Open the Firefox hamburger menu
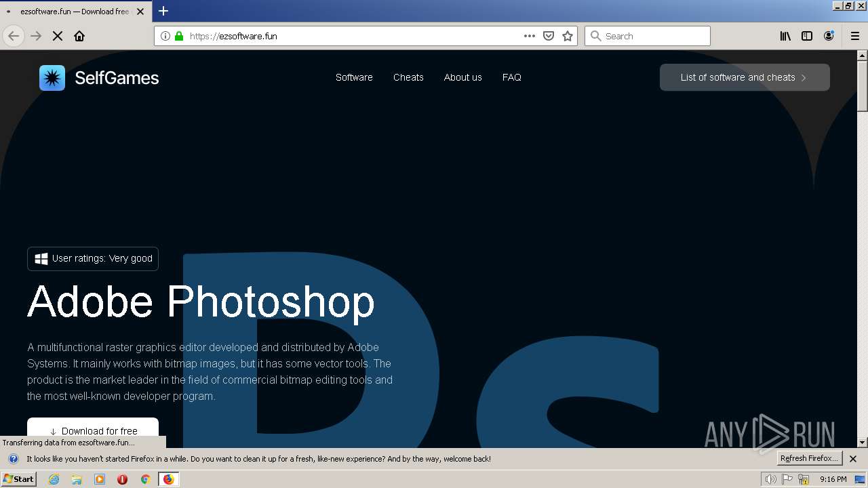 (x=855, y=36)
